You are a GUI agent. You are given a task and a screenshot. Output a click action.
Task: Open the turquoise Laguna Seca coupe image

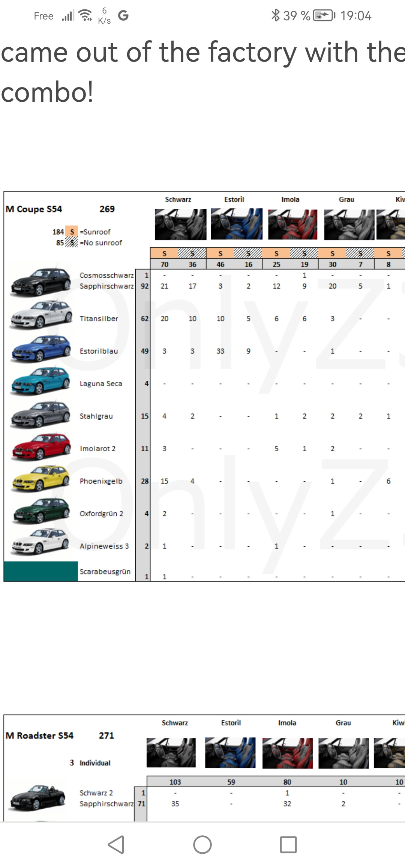(41, 381)
